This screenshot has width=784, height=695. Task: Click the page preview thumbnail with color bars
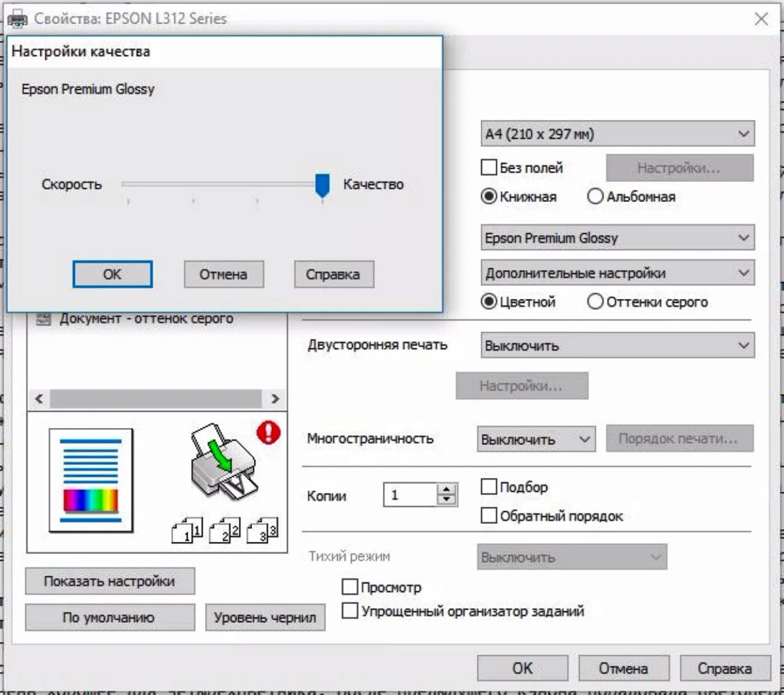click(91, 480)
